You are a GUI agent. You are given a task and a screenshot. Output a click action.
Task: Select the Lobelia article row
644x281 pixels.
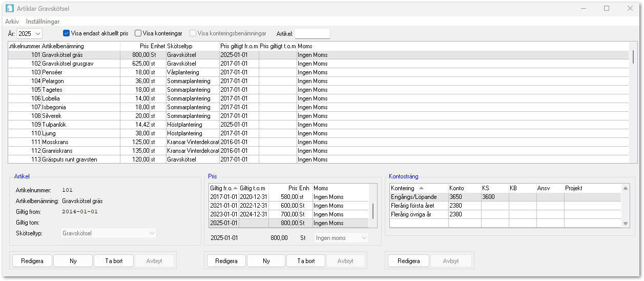click(x=318, y=98)
